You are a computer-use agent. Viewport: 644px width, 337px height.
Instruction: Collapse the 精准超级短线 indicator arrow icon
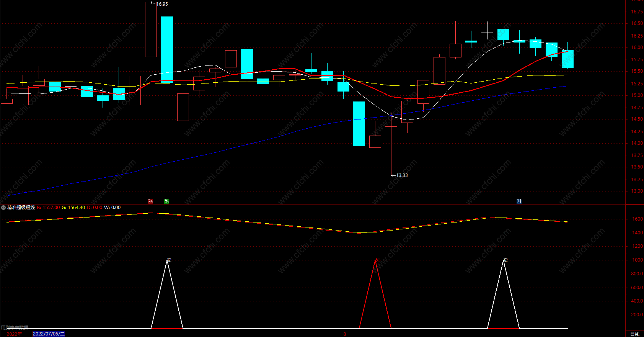coord(3,208)
